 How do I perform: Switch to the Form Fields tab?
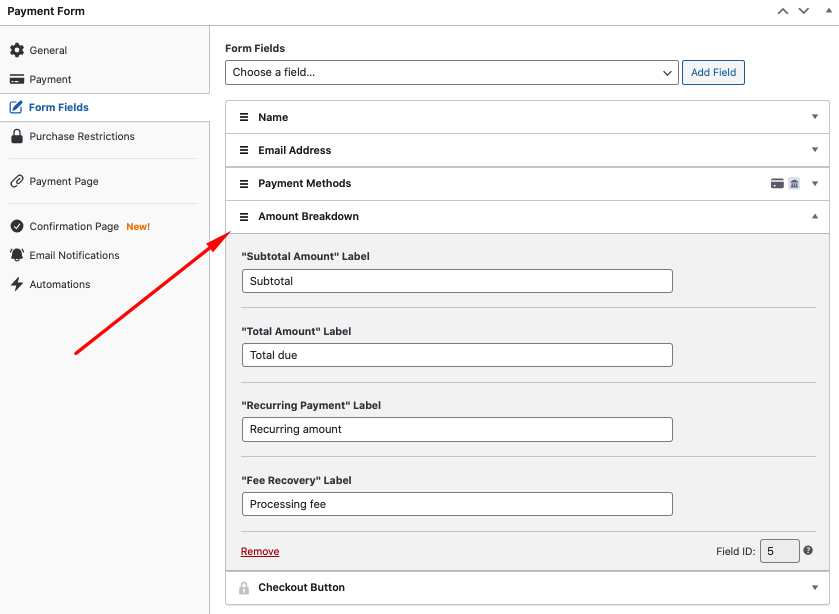tap(58, 107)
